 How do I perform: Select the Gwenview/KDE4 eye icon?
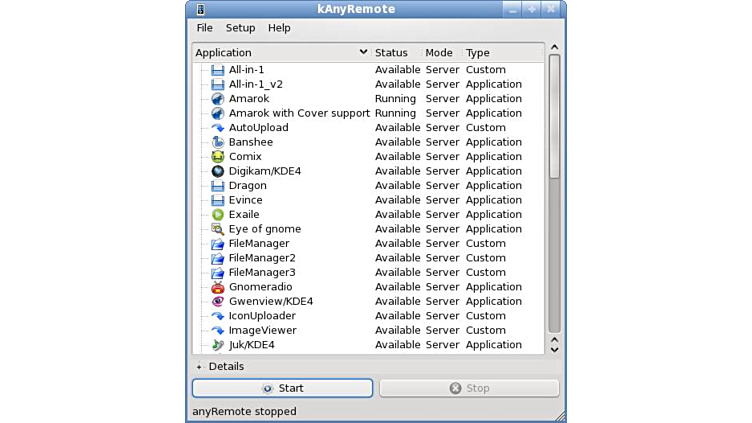tap(218, 301)
